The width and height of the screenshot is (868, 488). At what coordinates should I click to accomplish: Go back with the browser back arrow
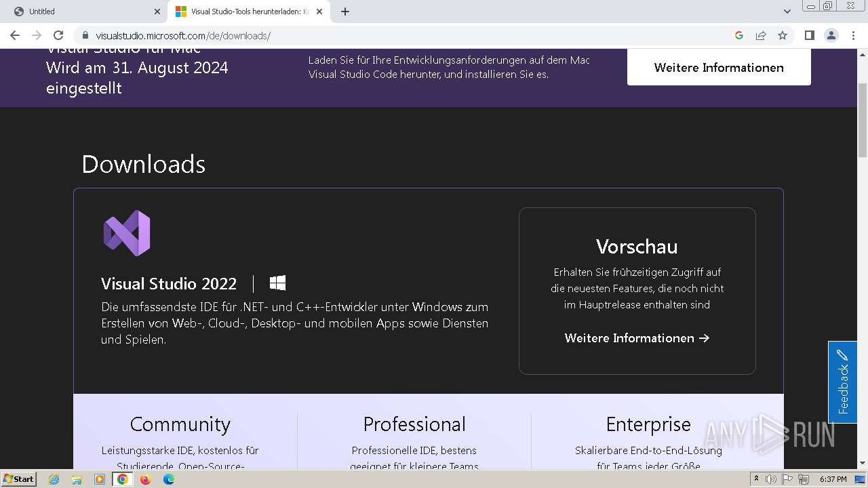tap(15, 35)
